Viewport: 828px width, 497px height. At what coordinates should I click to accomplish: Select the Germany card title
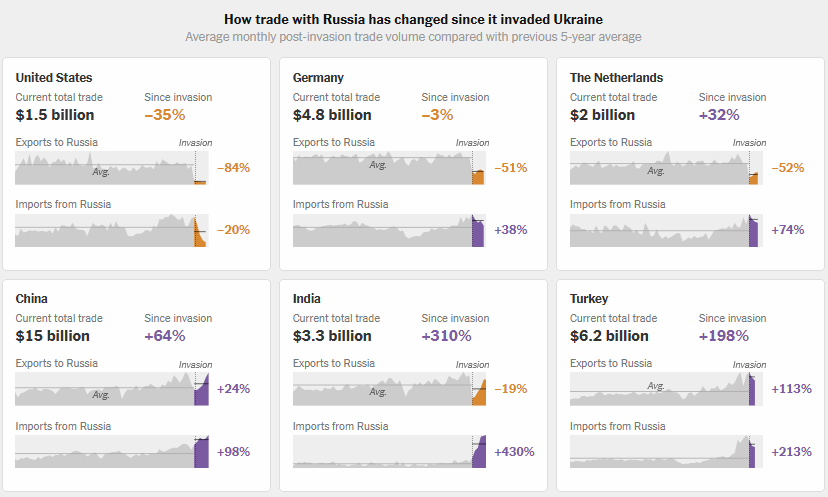coord(320,77)
